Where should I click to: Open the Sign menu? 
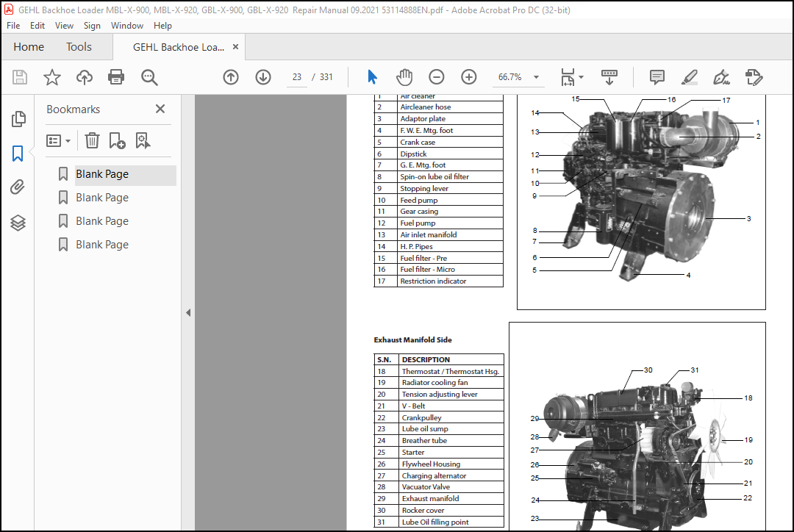click(x=92, y=25)
